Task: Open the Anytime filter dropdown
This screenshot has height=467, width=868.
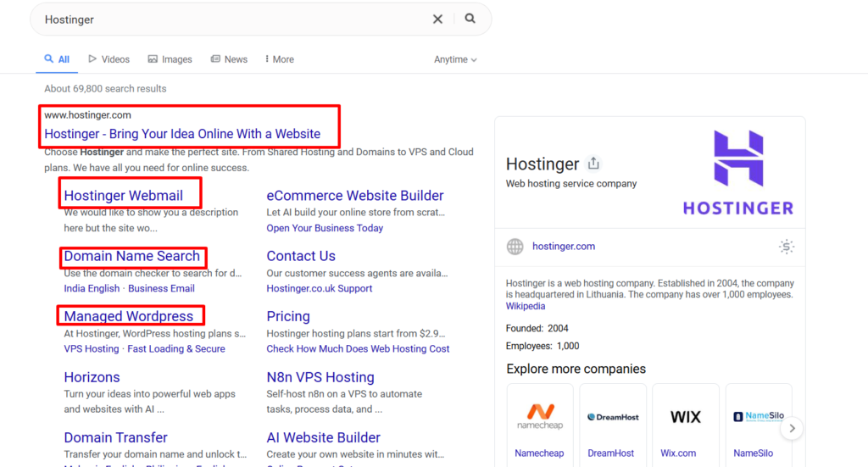Action: (x=455, y=59)
